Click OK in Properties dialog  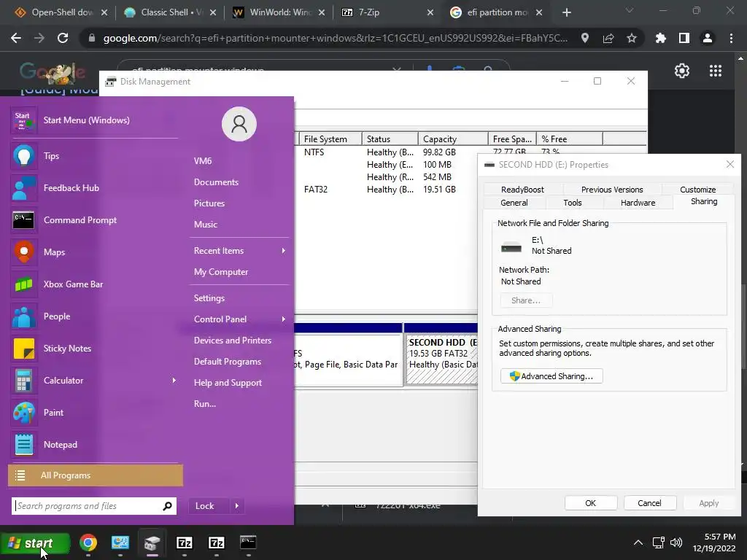(x=590, y=503)
